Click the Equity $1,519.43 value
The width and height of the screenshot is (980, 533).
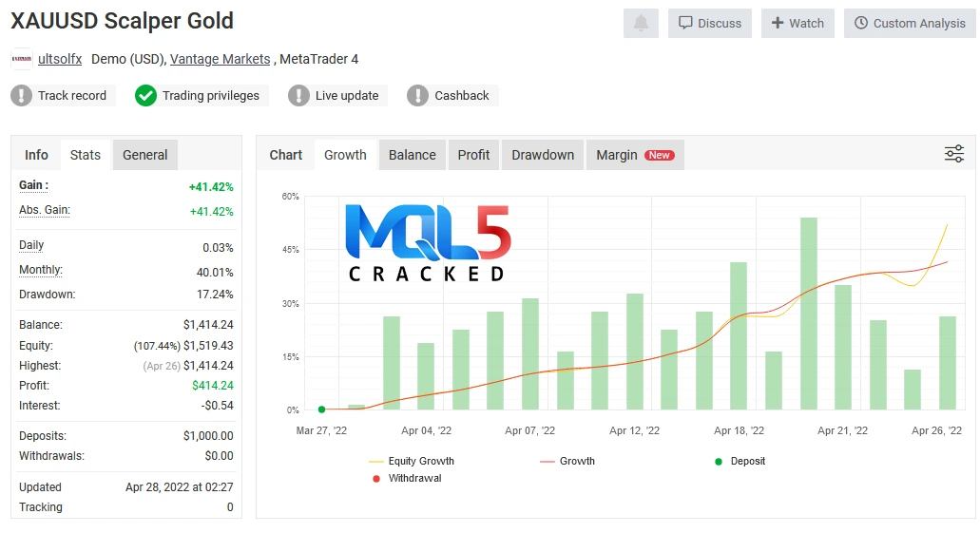(x=208, y=346)
